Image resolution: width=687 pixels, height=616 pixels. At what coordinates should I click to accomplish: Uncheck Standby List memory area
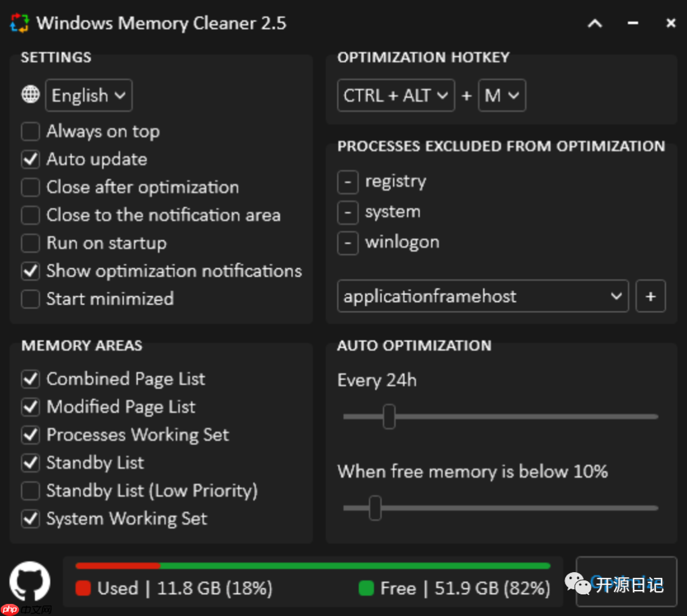coord(30,463)
